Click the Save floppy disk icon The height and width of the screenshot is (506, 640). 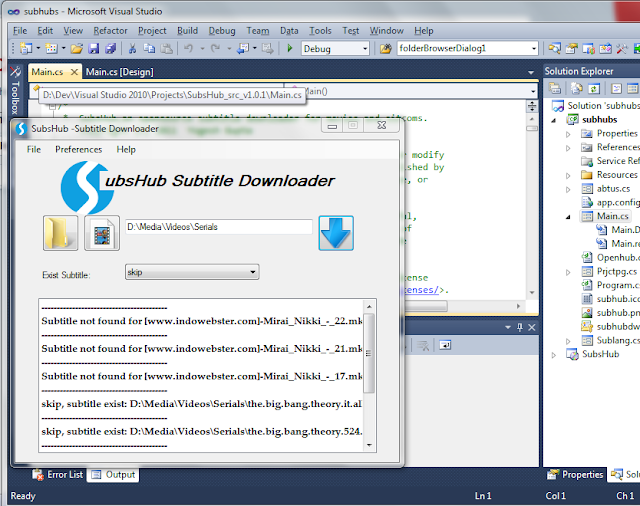coord(94,49)
